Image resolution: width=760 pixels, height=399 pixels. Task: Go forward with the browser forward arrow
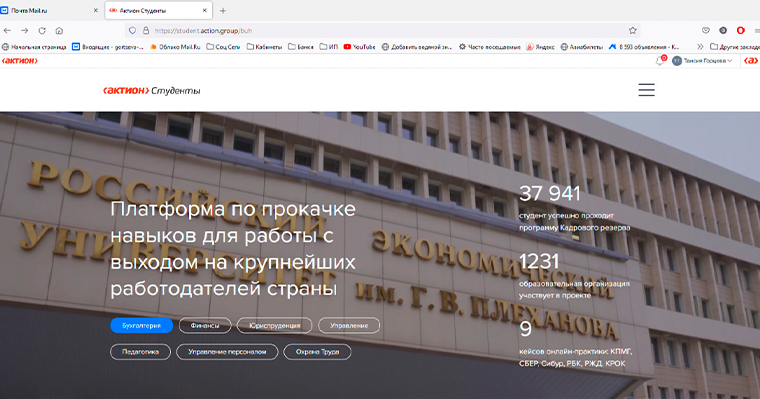coord(25,31)
